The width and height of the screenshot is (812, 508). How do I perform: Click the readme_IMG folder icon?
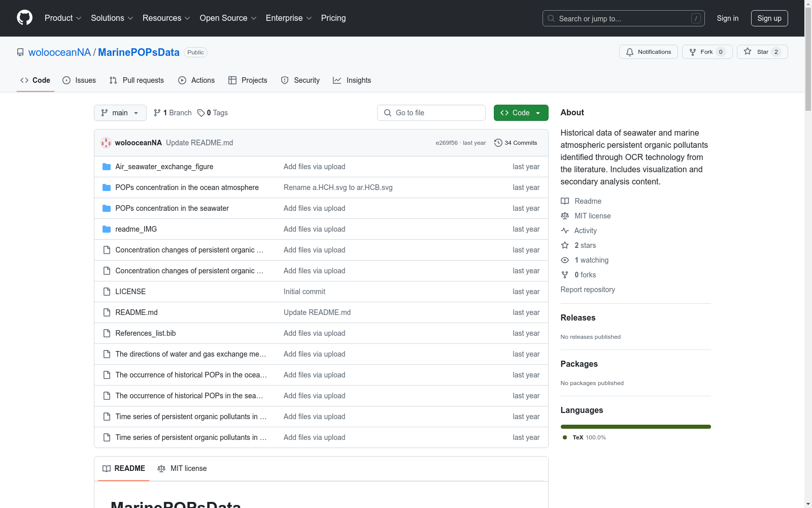coord(107,229)
